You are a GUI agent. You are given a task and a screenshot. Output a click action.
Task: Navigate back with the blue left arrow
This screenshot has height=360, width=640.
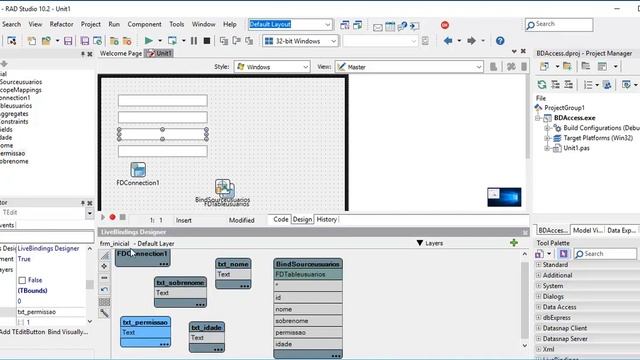pos(448,41)
